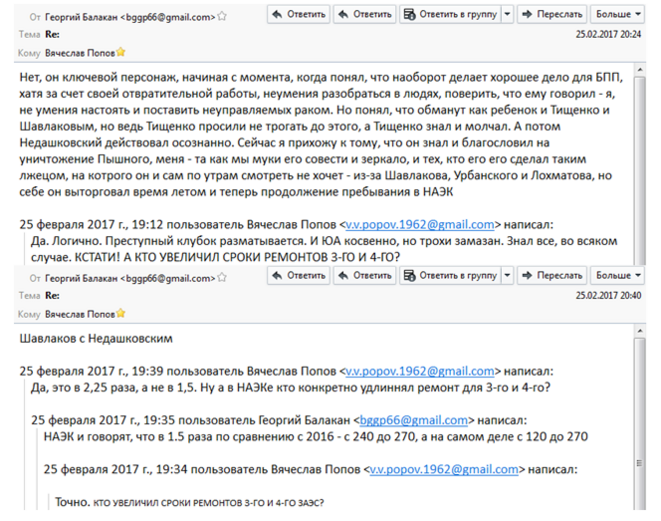
Task: Click the forward arrow icon on top email's Переслать
Action: click(527, 14)
